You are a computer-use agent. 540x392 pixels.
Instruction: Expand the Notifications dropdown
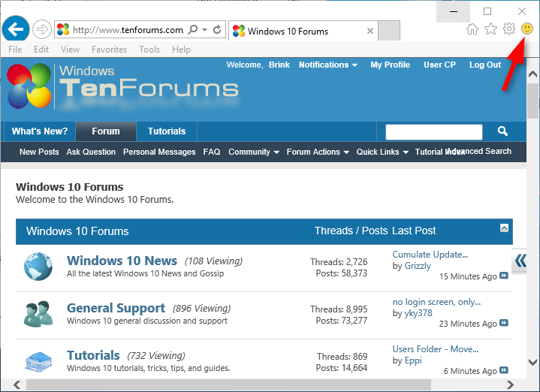(x=328, y=65)
